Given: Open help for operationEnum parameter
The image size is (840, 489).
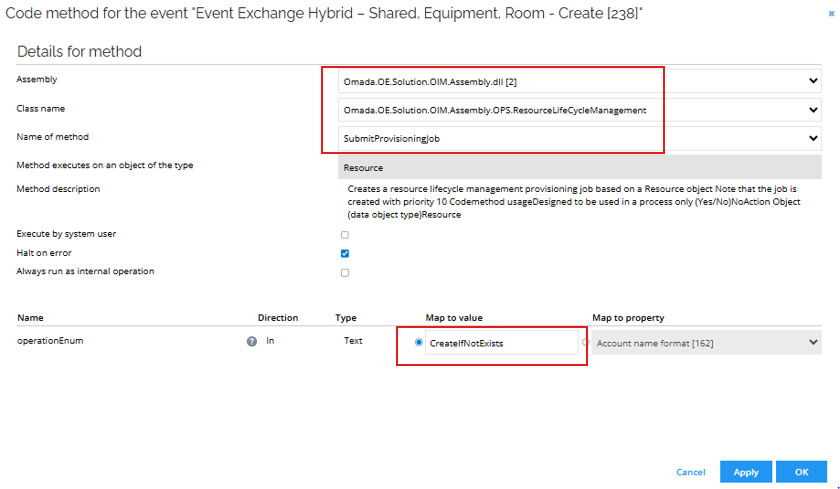Looking at the screenshot, I should [x=251, y=341].
